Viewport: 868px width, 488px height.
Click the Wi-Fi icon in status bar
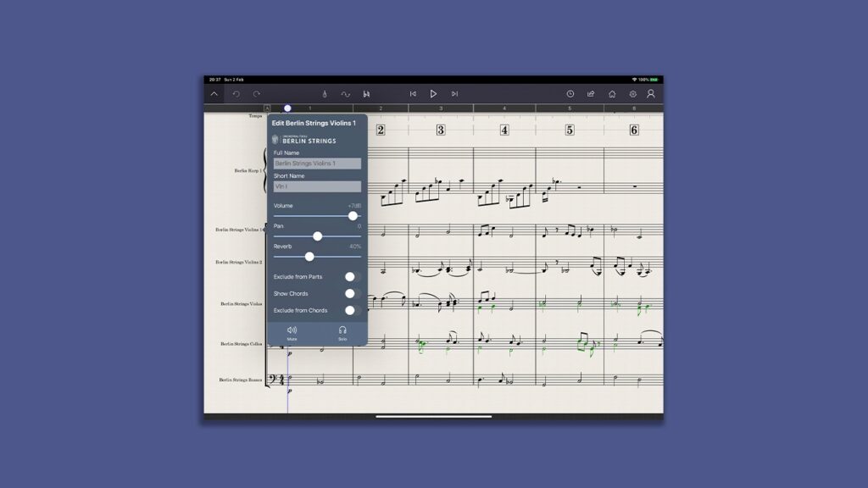click(634, 80)
